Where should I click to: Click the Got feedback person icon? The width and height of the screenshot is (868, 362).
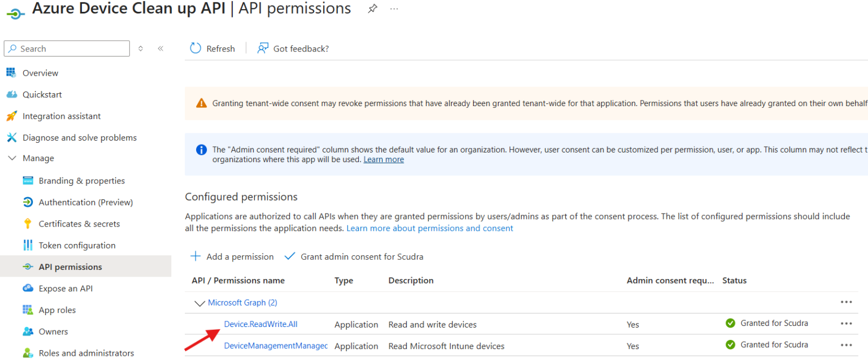[263, 49]
